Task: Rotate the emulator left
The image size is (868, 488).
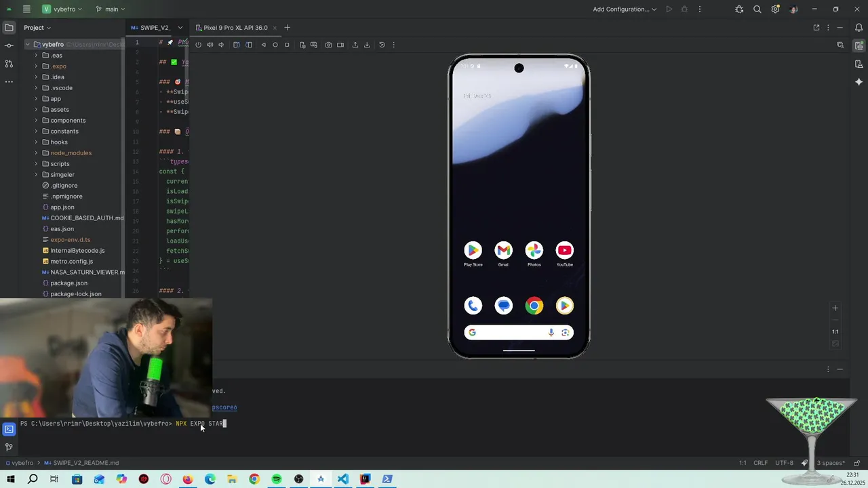Action: click(x=237, y=45)
